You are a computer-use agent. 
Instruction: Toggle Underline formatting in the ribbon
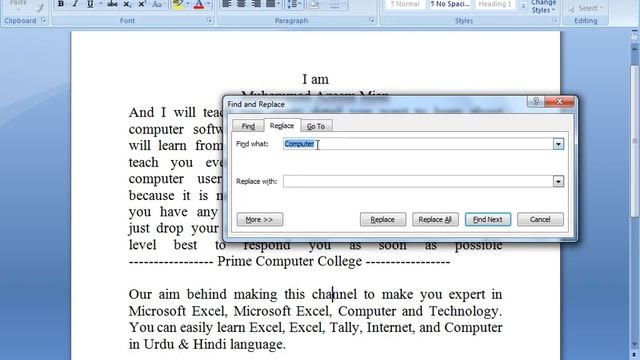pos(90,4)
